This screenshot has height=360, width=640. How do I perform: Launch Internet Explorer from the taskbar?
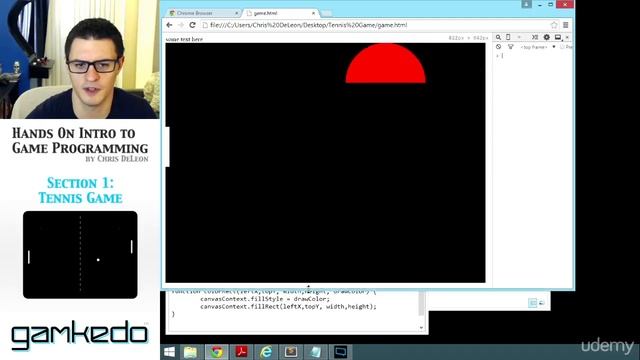[266, 352]
